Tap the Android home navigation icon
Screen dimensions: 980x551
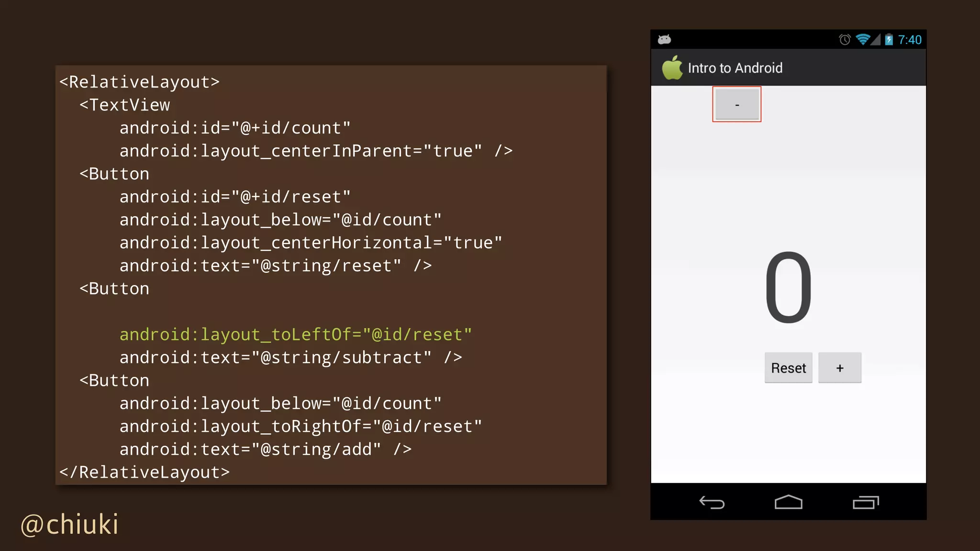click(788, 502)
